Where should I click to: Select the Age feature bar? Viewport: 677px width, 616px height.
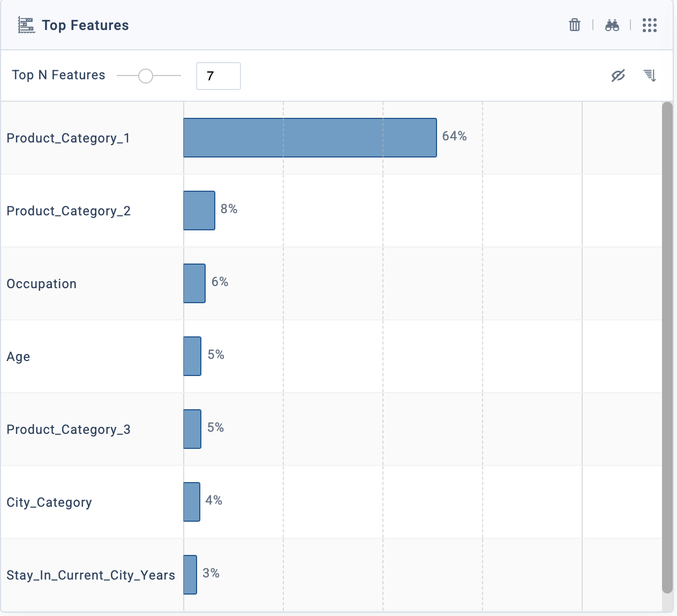pos(192,356)
